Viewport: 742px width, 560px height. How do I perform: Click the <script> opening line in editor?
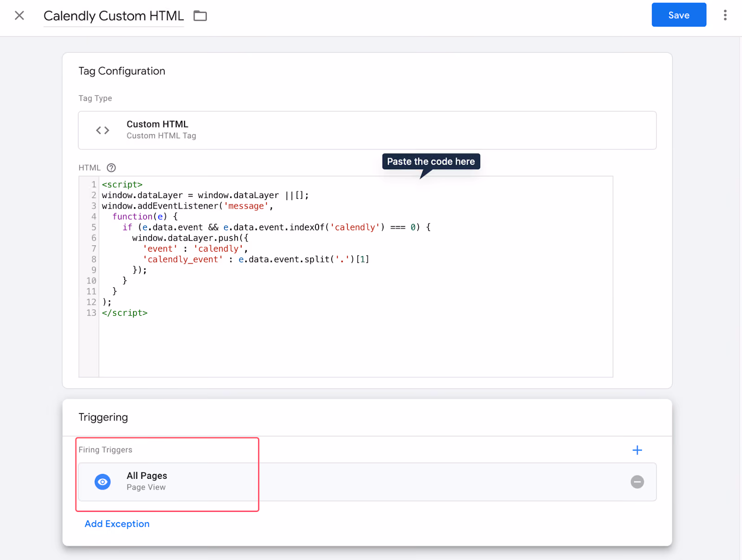[122, 185]
